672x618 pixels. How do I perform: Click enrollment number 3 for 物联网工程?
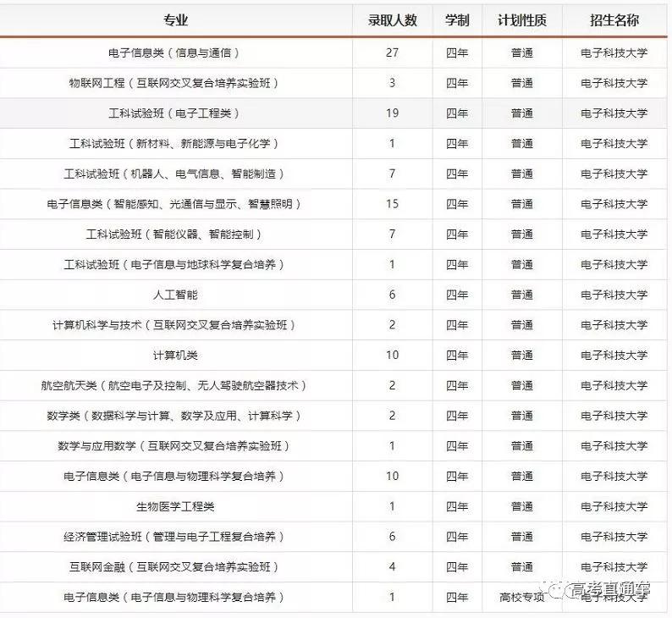[392, 83]
